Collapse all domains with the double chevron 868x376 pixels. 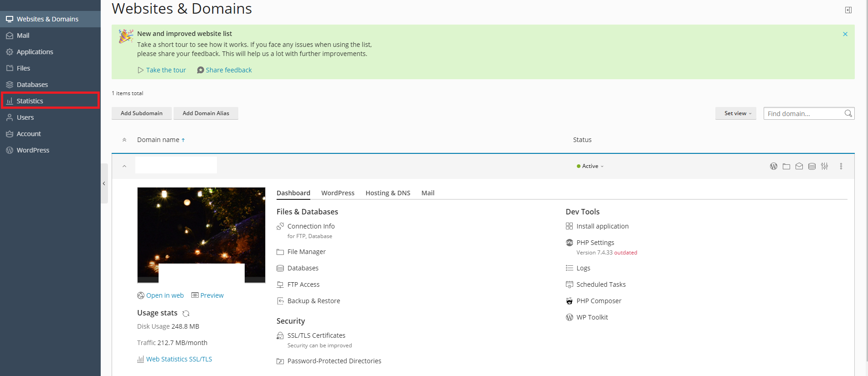(x=124, y=140)
